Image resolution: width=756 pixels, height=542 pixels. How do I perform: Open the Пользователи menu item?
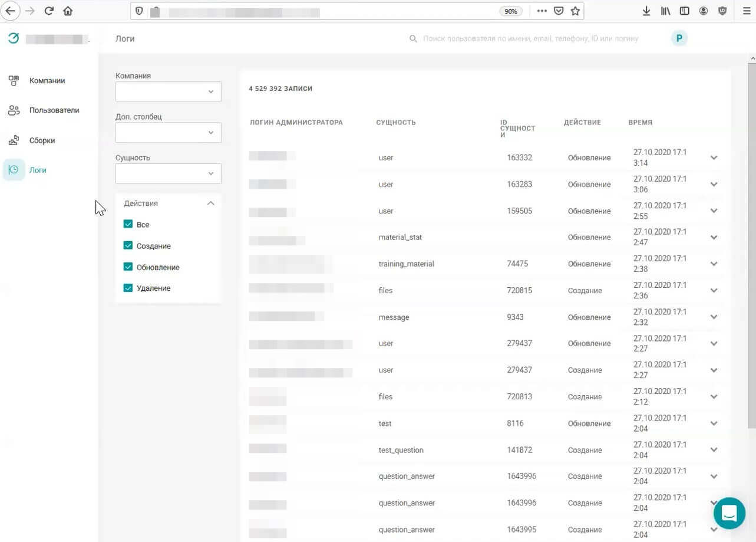point(54,110)
